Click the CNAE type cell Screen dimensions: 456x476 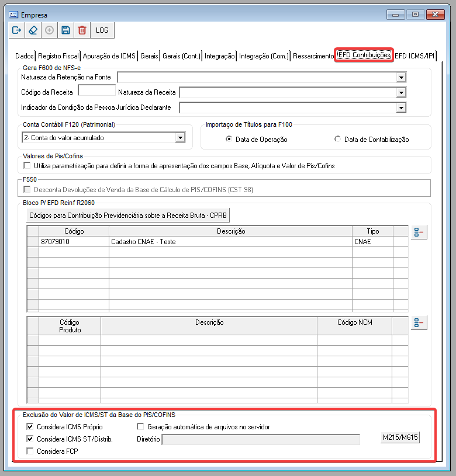click(x=372, y=242)
